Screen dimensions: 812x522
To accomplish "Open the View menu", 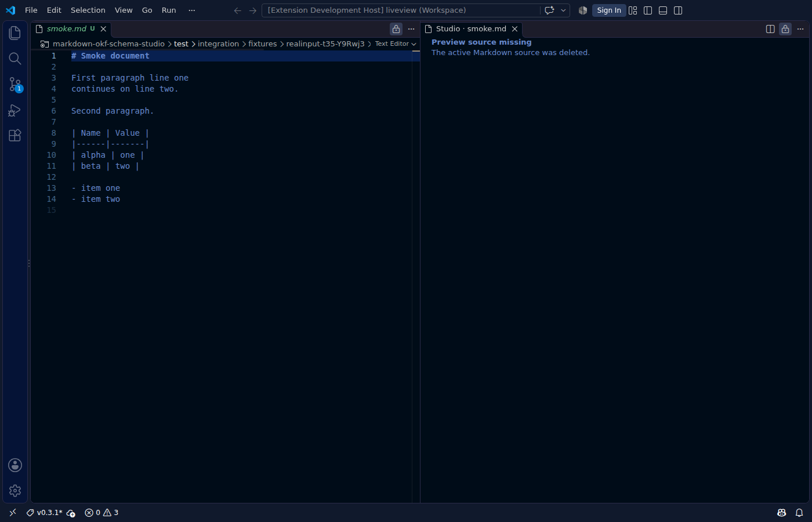I will click(x=124, y=10).
